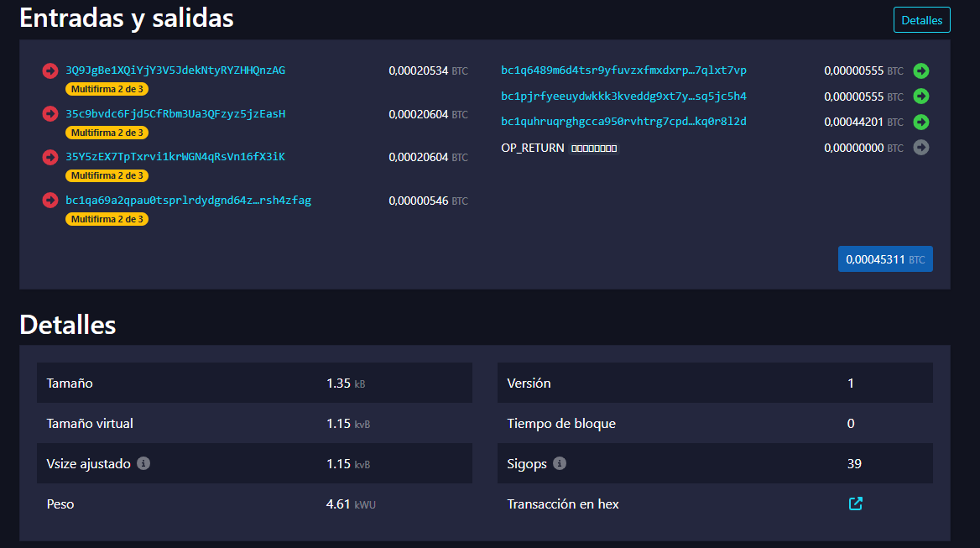Click the 0,00045311 BTC total amount button

[x=884, y=259]
